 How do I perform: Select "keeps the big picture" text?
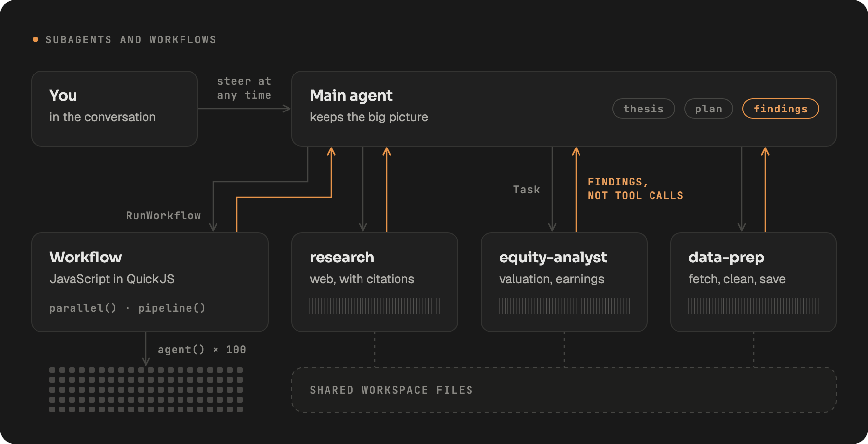tap(369, 117)
